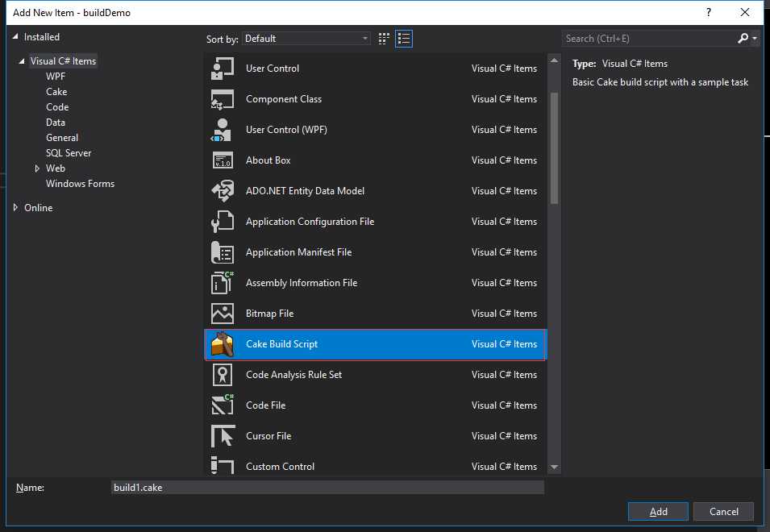Select the Cake Build Script item text
770x532 pixels.
click(x=282, y=344)
